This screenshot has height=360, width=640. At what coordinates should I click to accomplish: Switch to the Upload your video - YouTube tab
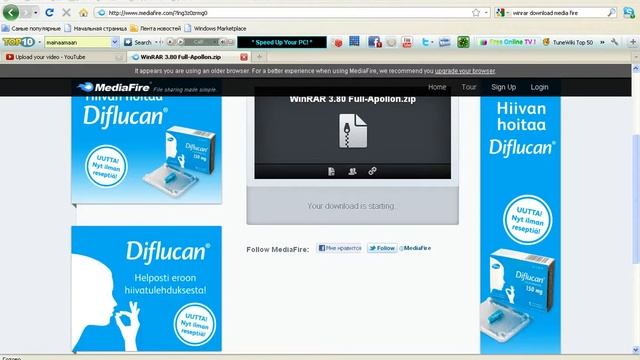coord(63,57)
